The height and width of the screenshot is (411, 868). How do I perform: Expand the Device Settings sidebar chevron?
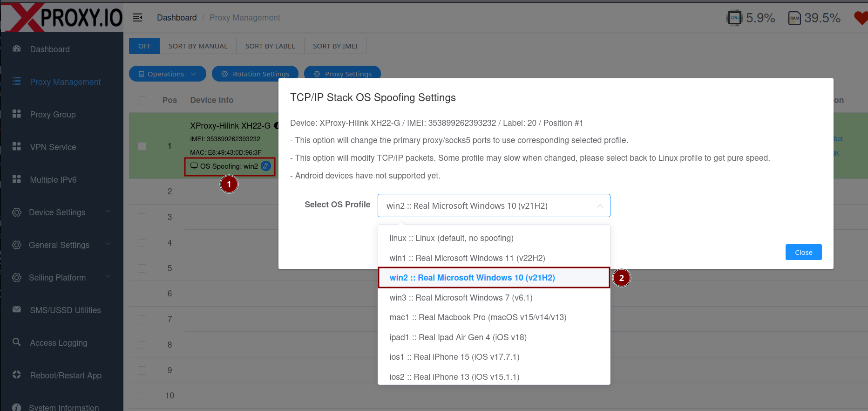coord(108,211)
